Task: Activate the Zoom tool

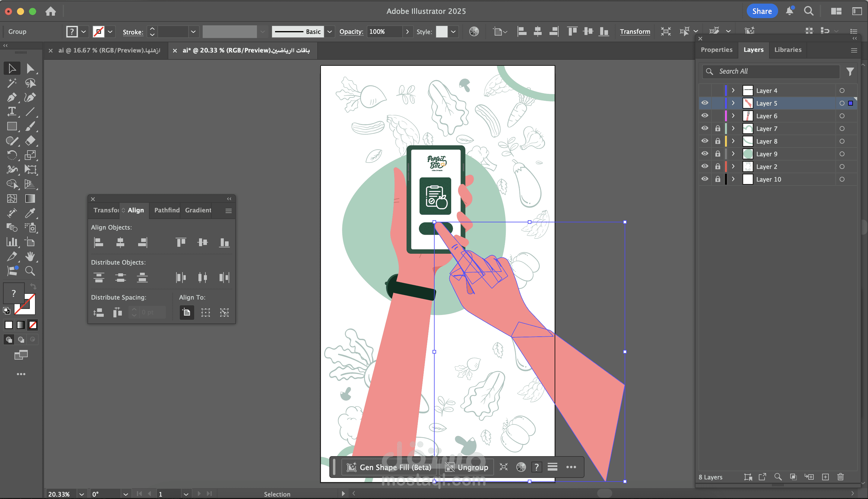Action: tap(30, 271)
